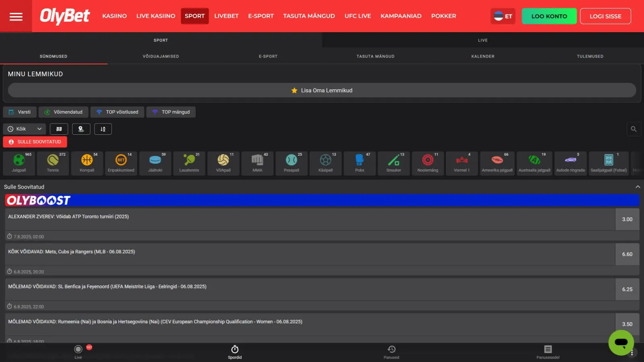Select the Snuuker sport icon
This screenshot has width=644, height=362.
(394, 163)
